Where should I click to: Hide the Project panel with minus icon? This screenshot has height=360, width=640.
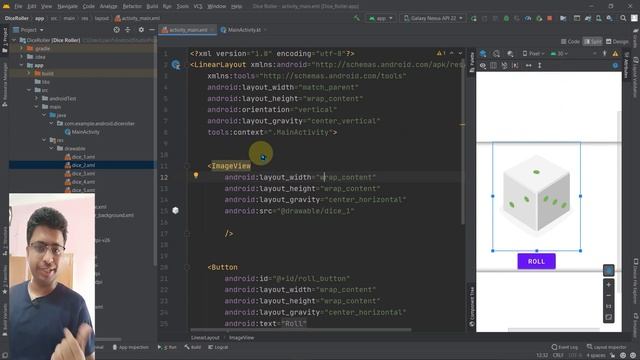click(151, 30)
